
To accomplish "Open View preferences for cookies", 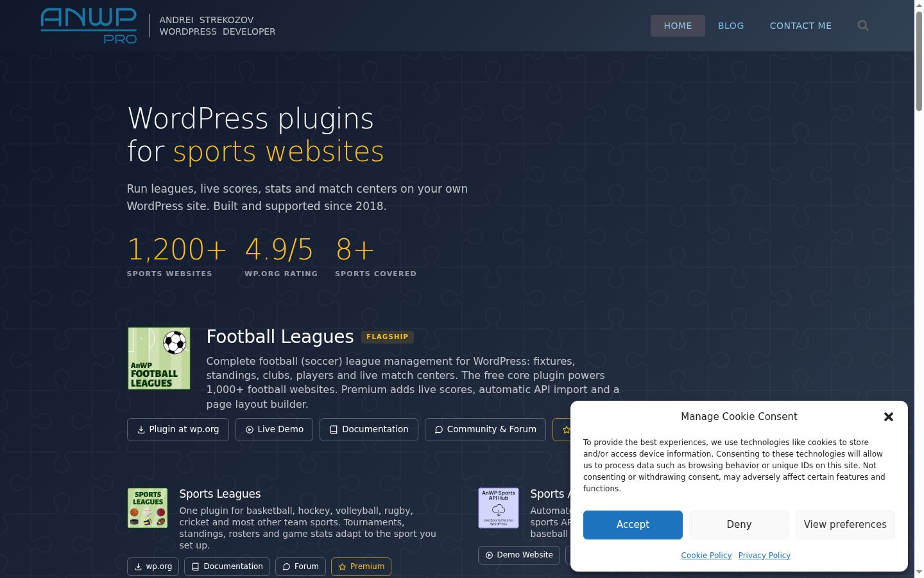I will pyautogui.click(x=845, y=525).
